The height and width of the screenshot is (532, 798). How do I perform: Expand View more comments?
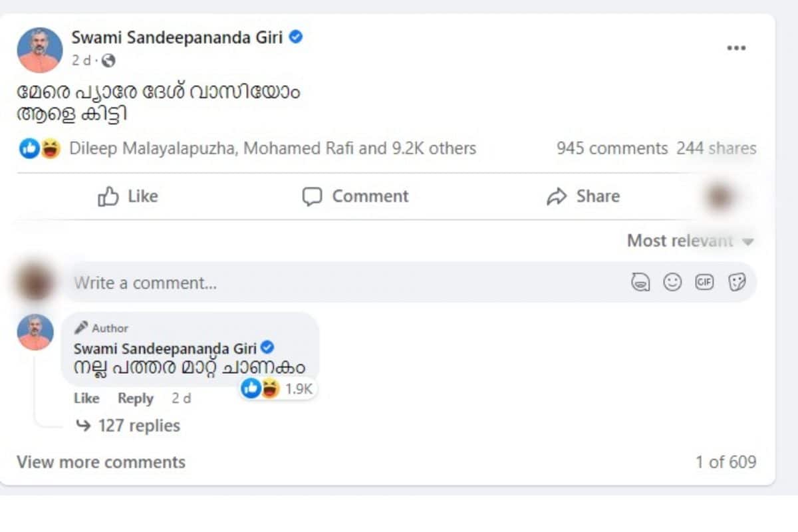tap(101, 462)
